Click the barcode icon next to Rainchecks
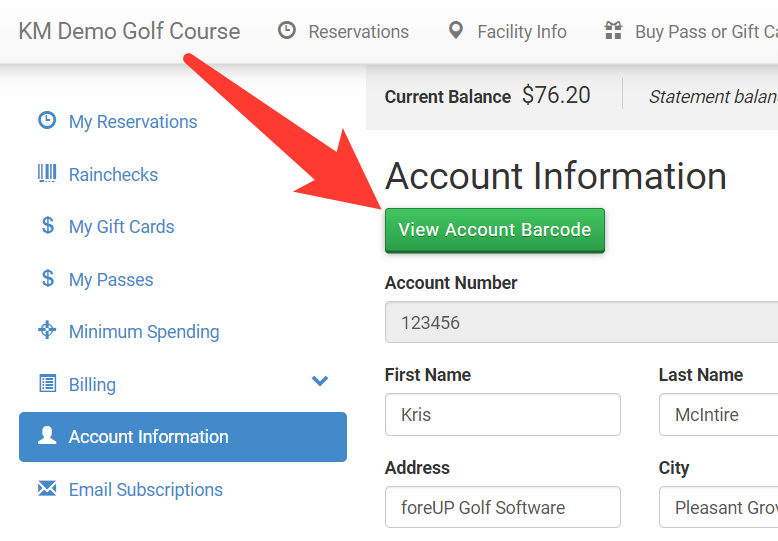This screenshot has height=541, width=778. pos(47,174)
